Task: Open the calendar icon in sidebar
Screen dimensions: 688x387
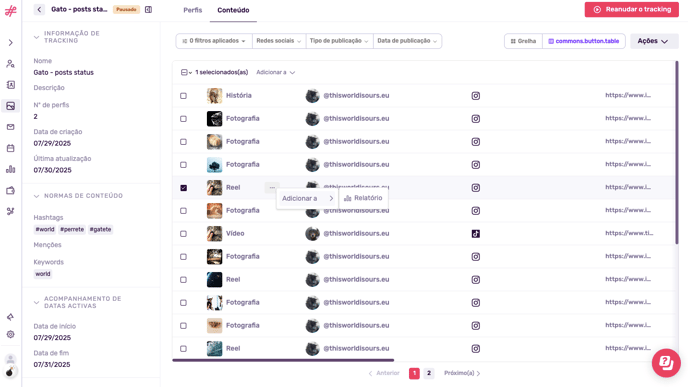Action: point(11,148)
